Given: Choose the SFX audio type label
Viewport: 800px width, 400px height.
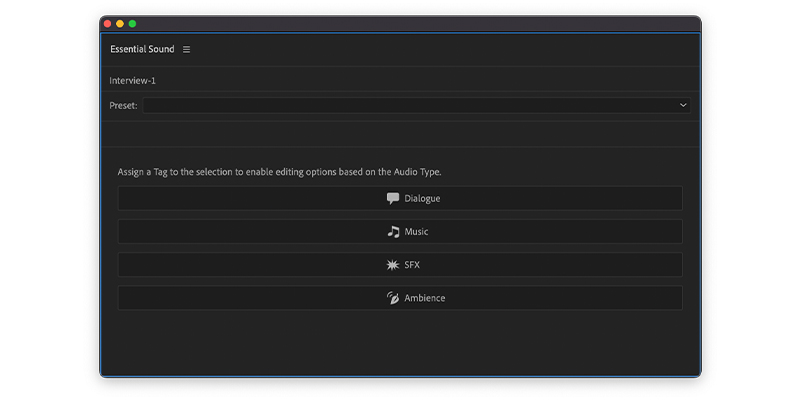Looking at the screenshot, I should [x=412, y=265].
